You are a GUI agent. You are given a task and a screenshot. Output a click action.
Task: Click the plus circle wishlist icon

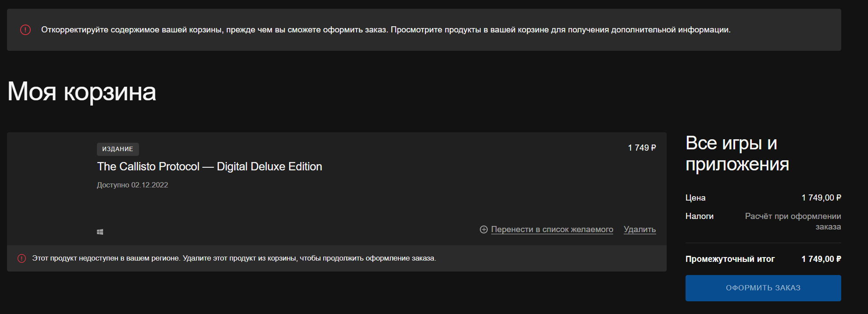[x=484, y=229]
